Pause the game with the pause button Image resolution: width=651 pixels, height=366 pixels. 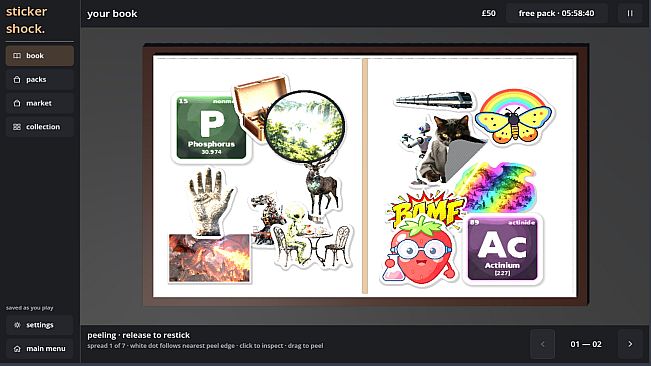coord(630,13)
